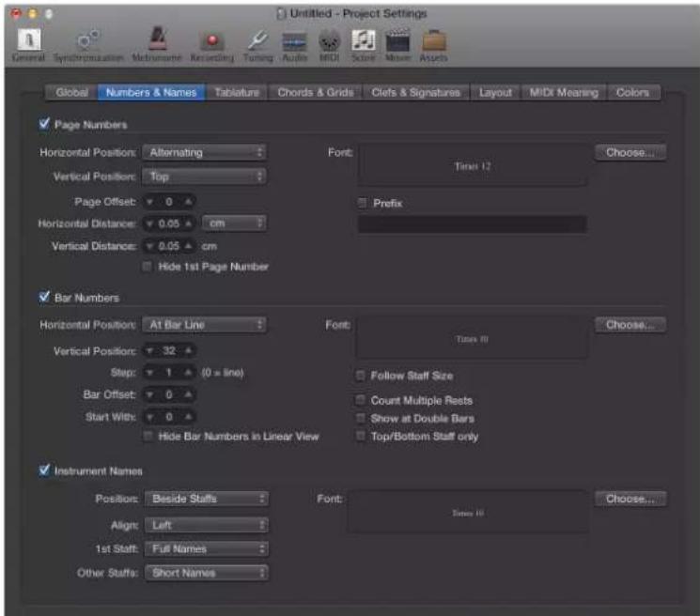Enable Follow Staff Size
The width and height of the screenshot is (700, 616).
(x=360, y=376)
